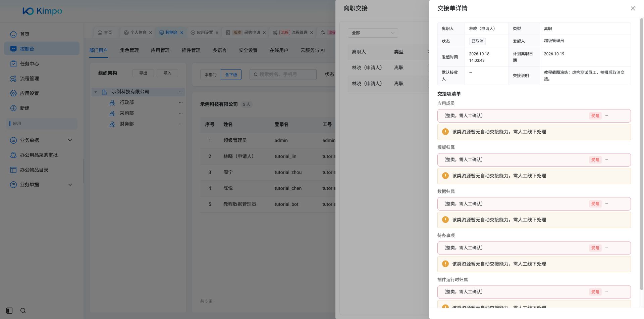Viewport: 644px width, 319px height.
Task: Open 办公用品采购审批 app icon
Action: tap(13, 155)
